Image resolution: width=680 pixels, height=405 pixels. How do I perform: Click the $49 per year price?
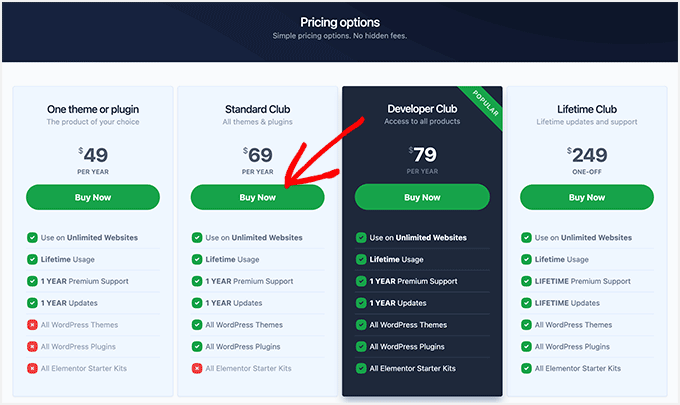(x=93, y=155)
